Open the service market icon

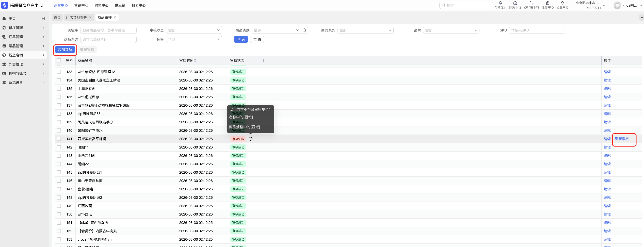pyautogui.click(x=515, y=3)
